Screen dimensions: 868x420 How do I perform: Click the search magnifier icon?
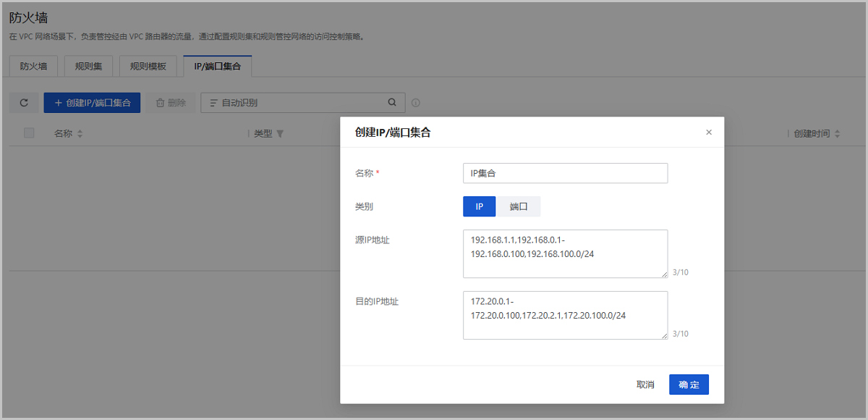[x=392, y=103]
